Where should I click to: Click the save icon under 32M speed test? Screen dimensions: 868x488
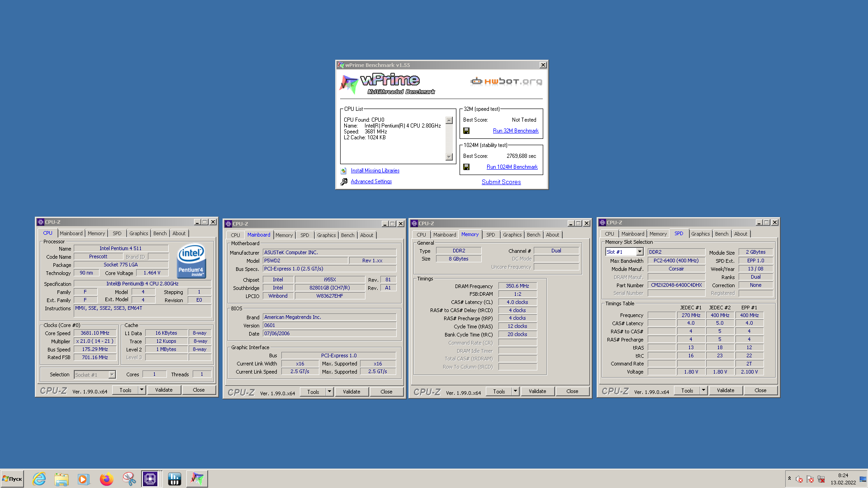click(466, 131)
